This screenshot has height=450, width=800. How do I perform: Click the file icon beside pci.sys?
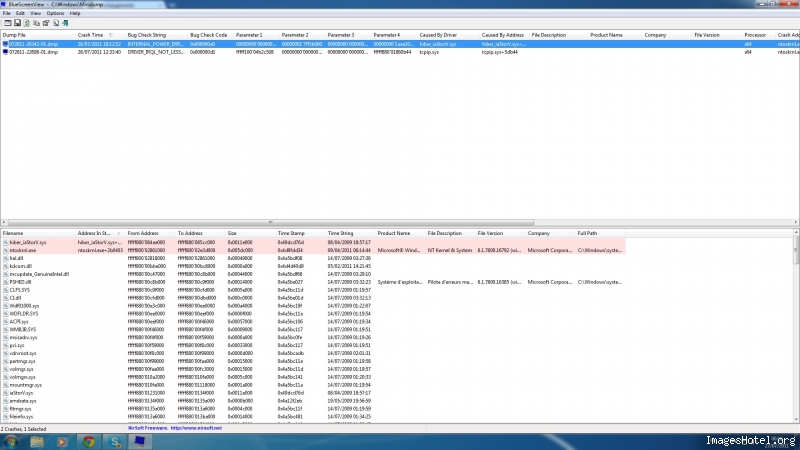click(6, 345)
